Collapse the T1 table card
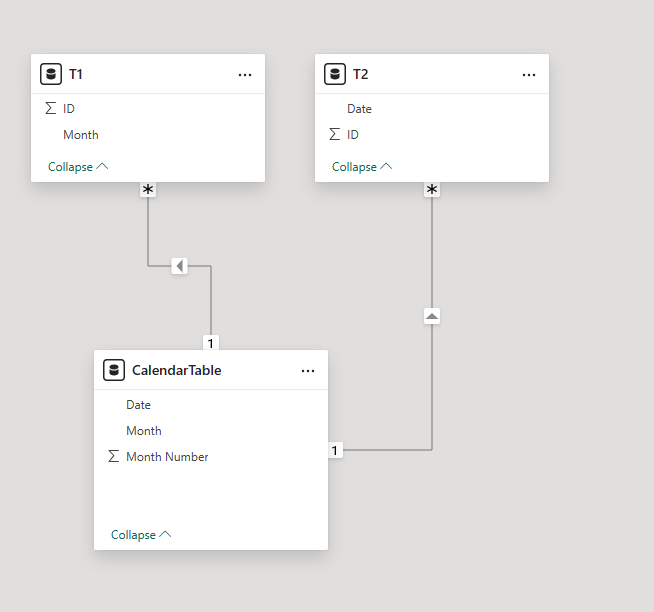This screenshot has height=612, width=654. (78, 167)
